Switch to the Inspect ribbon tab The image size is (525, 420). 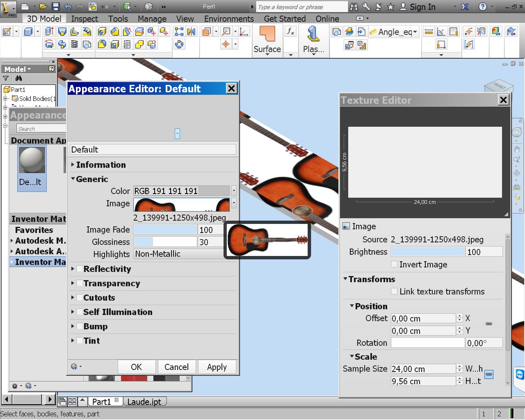(84, 19)
